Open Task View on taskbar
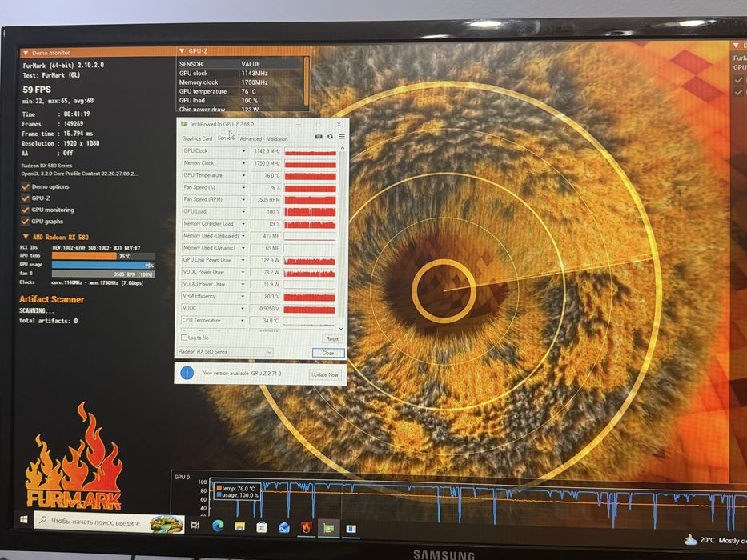 click(195, 525)
